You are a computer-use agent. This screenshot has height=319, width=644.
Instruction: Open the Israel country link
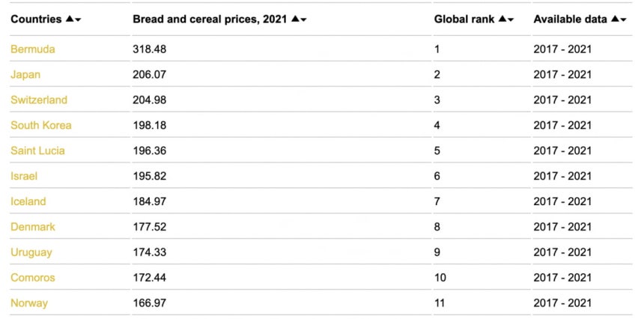pos(24,177)
